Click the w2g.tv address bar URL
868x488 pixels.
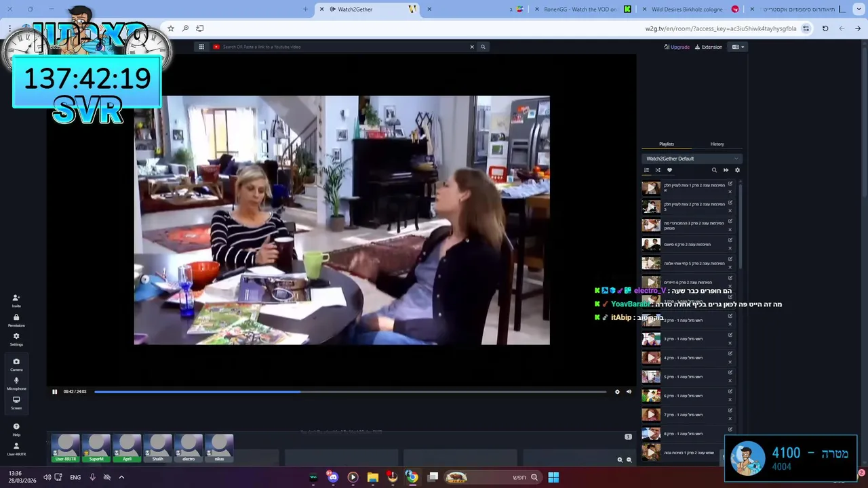tap(721, 28)
